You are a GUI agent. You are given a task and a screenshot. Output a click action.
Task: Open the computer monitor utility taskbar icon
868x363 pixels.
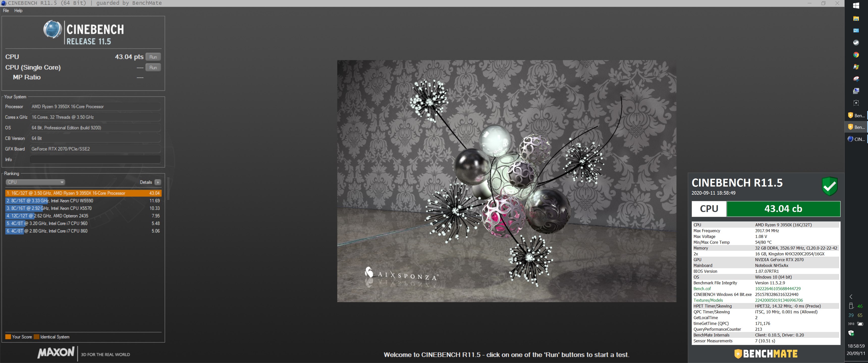coord(856,91)
